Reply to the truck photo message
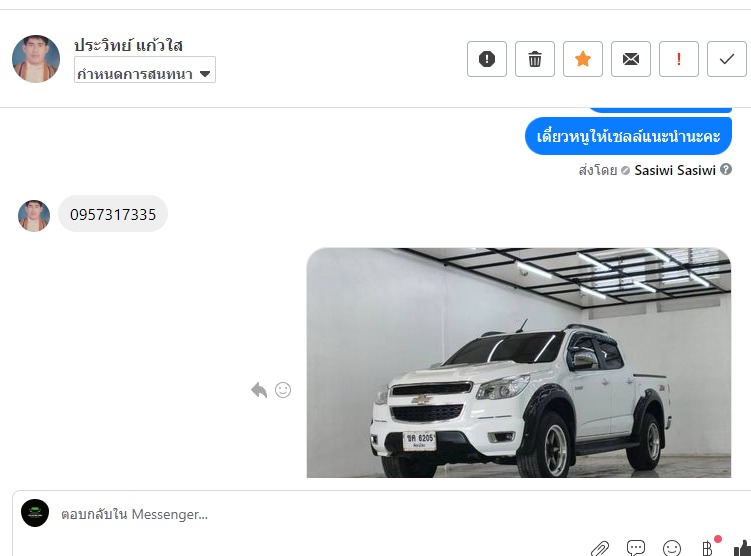The height and width of the screenshot is (556, 751). coord(259,390)
